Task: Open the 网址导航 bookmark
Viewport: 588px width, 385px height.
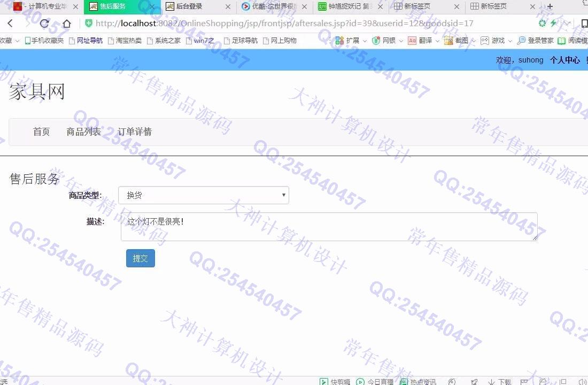Action: (86, 41)
